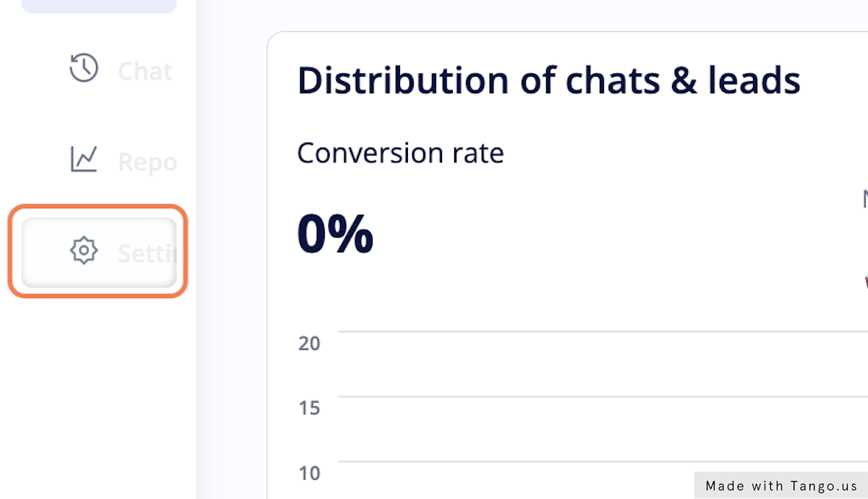Click the chart gridline at value 15
This screenshot has height=499, width=868.
point(603,396)
